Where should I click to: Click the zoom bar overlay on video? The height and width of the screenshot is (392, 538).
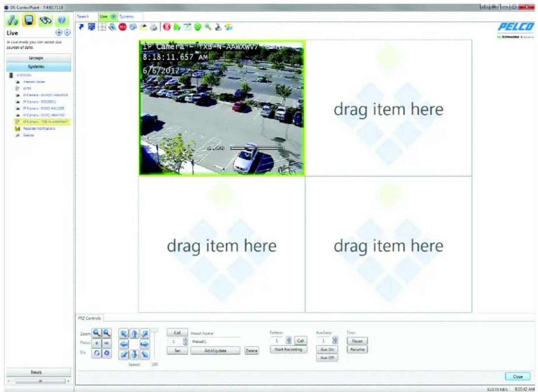[x=257, y=148]
